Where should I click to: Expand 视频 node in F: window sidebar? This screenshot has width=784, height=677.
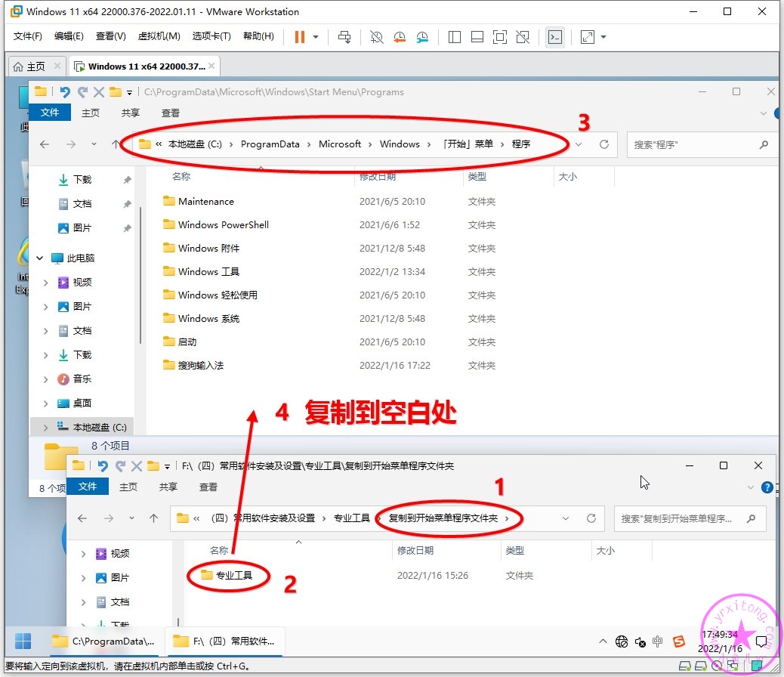[x=84, y=554]
